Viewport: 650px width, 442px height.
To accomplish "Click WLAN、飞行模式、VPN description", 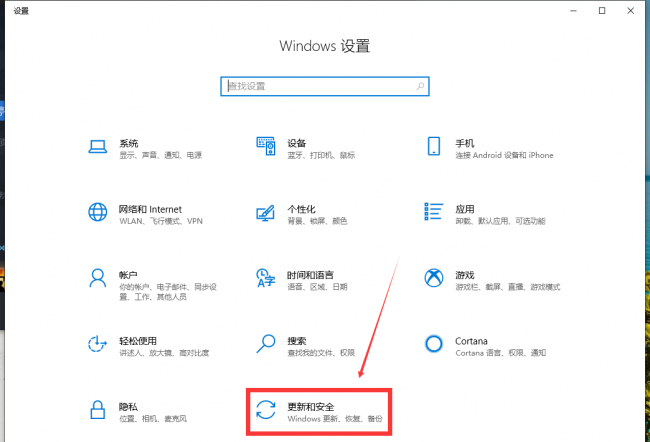I will coord(161,221).
